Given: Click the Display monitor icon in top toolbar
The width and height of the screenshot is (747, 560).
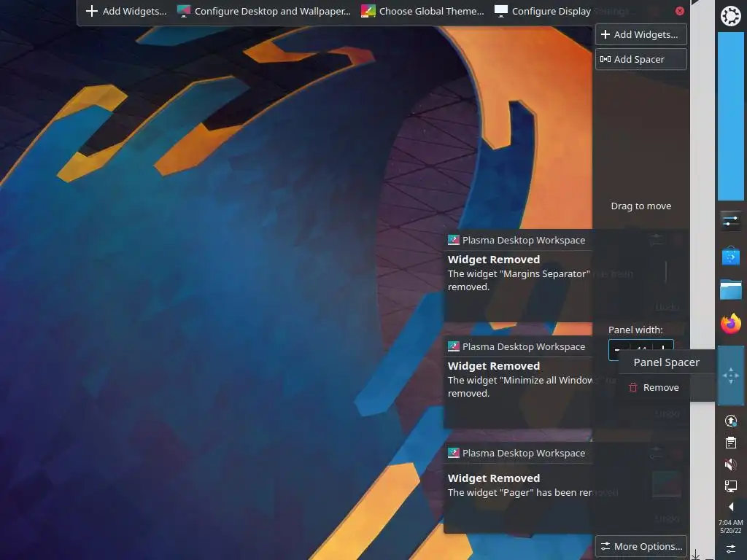Looking at the screenshot, I should [x=500, y=11].
